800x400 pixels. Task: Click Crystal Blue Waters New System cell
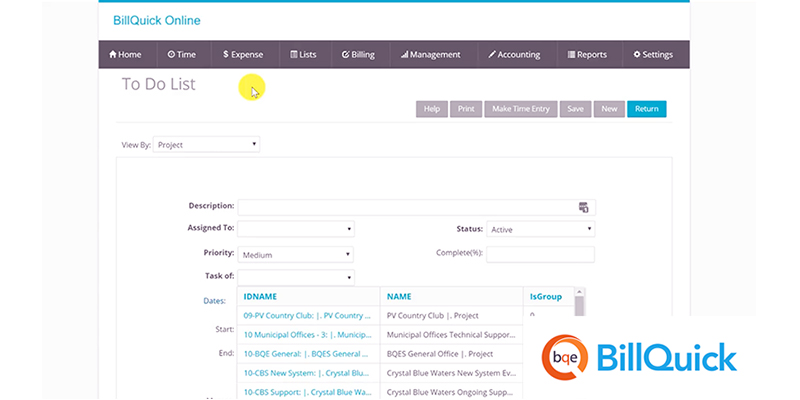(x=451, y=373)
